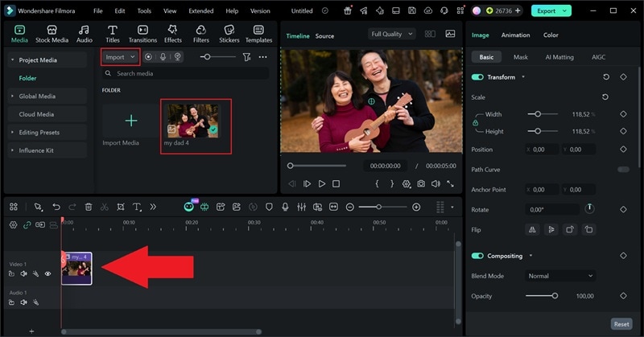
Task: Open the Tools menu
Action: [144, 11]
